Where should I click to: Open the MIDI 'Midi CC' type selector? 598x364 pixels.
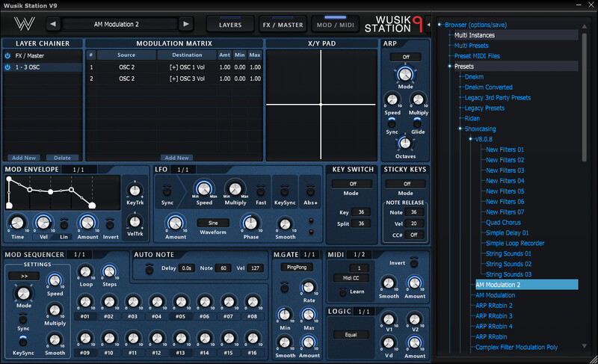(351, 278)
